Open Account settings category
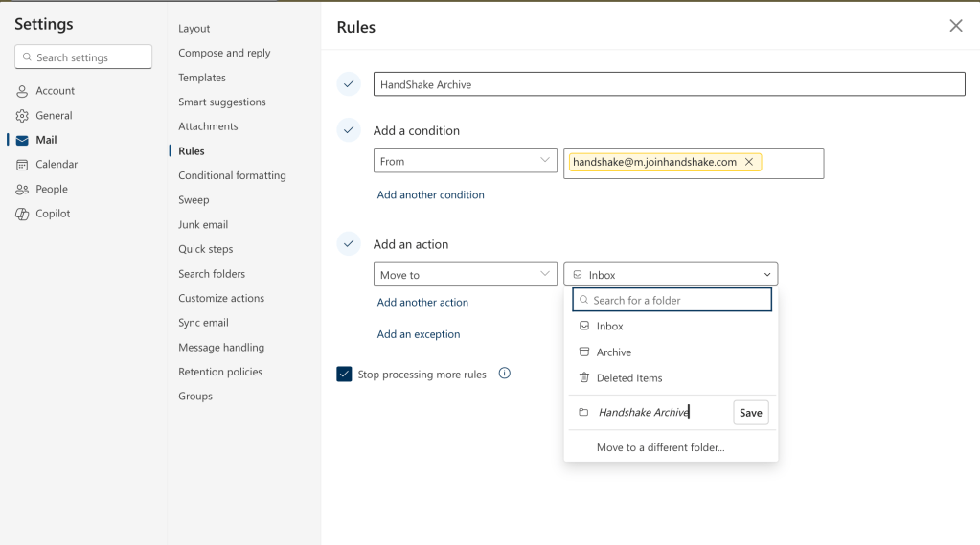Screen dimensions: 980x545 (45, 91)
